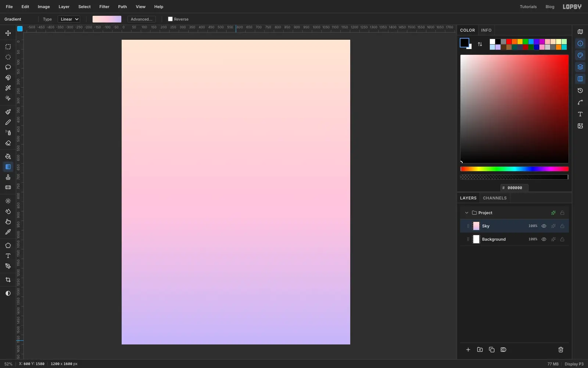Screen dimensions: 588x368
Task: Adjust the rainbow hue slider
Action: [514, 169]
